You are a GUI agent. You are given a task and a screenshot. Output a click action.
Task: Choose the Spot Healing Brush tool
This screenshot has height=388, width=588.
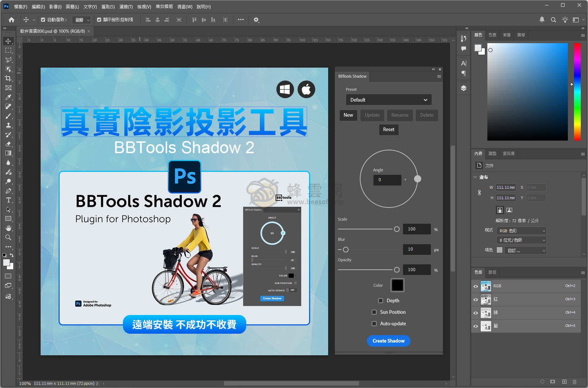8,106
